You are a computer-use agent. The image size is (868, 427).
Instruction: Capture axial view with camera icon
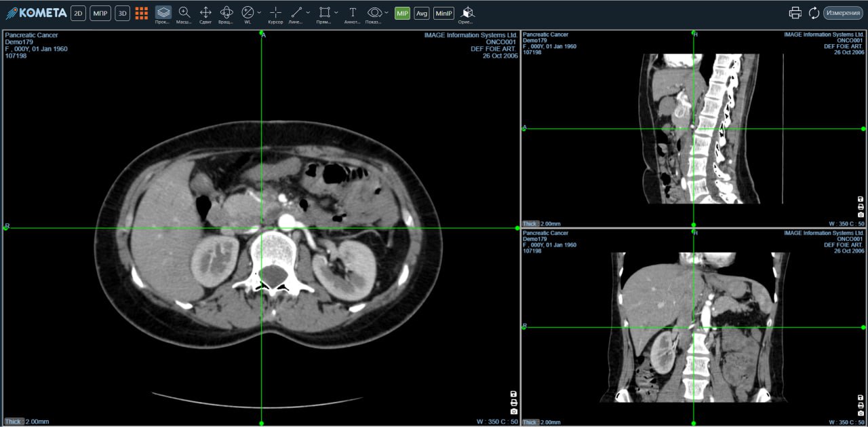point(513,411)
